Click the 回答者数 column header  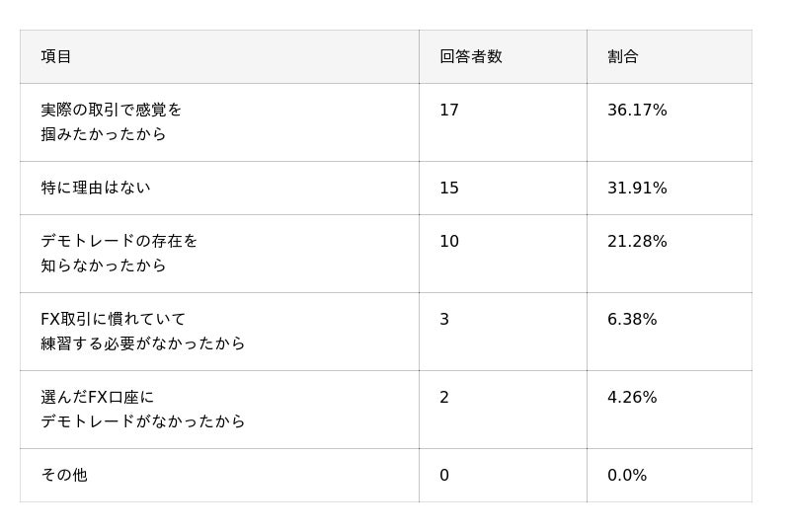[471, 57]
